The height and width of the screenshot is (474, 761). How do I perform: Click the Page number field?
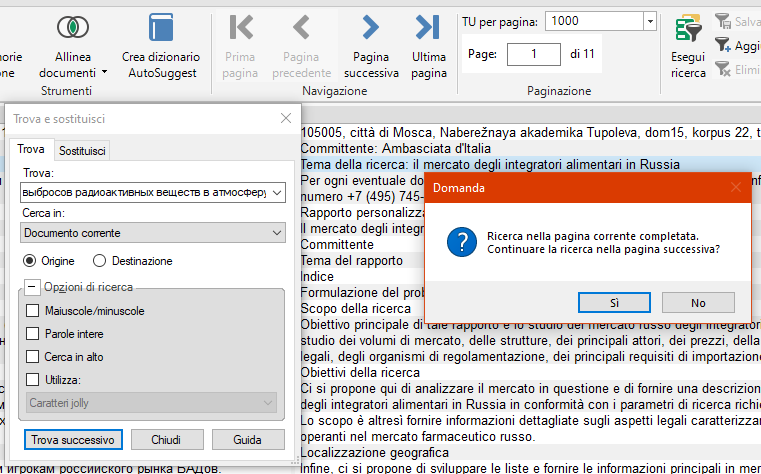tap(533, 54)
